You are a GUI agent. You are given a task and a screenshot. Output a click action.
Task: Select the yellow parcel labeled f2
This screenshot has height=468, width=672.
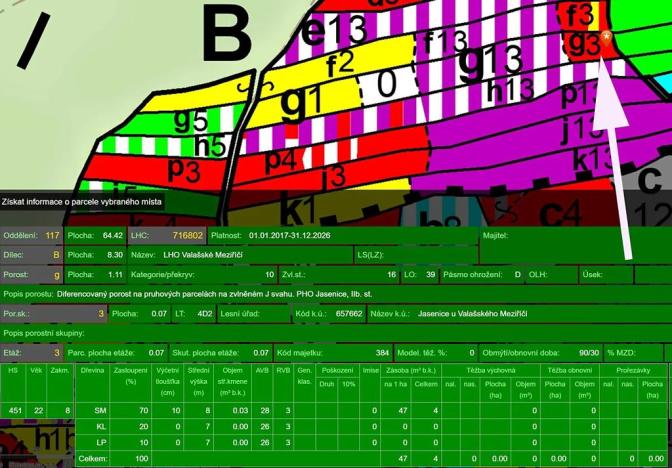point(340,61)
